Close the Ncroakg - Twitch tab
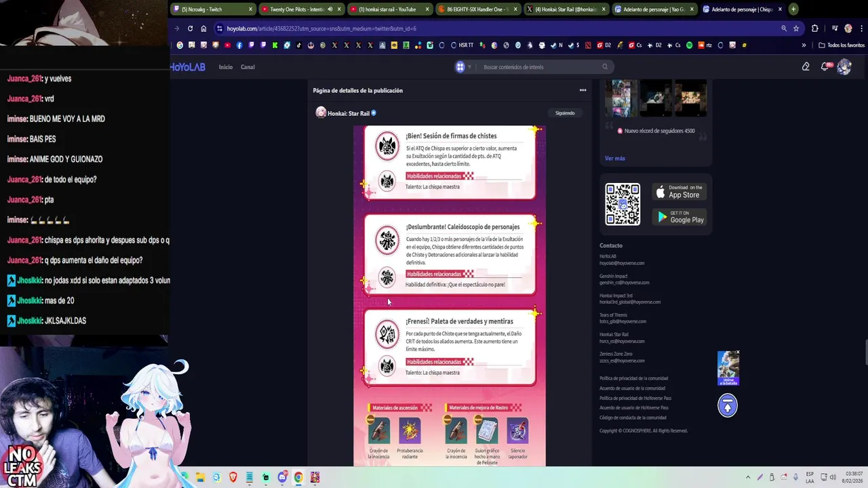868x488 pixels. [250, 9]
